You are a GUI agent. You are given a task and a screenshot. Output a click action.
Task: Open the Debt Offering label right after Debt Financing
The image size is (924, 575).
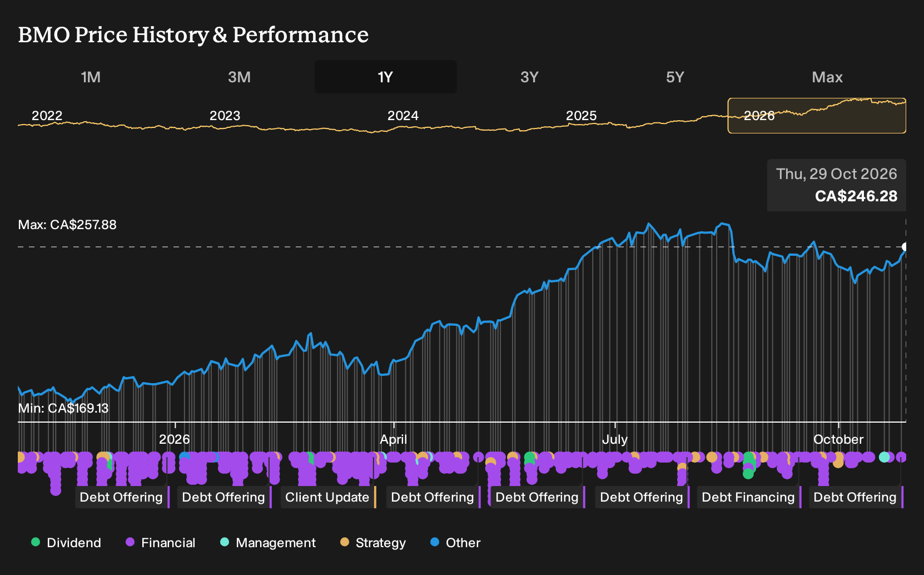point(855,497)
